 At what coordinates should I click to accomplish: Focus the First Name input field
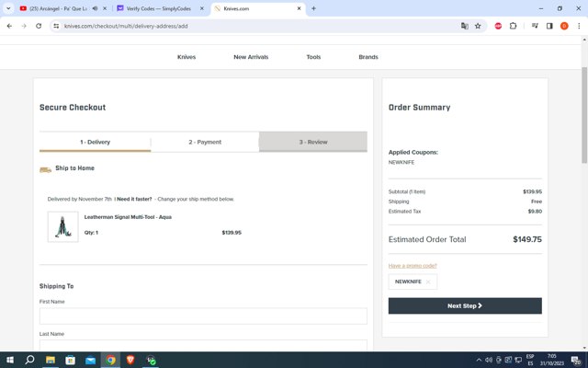click(203, 316)
